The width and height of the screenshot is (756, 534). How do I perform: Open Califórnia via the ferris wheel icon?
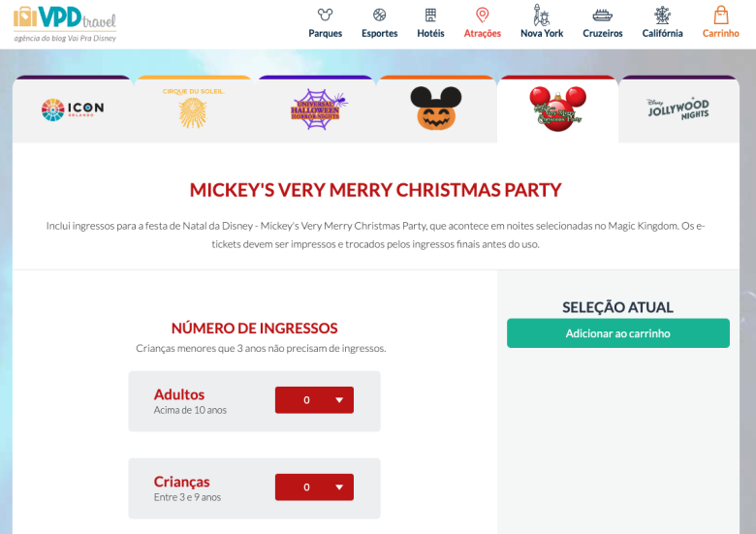tap(662, 15)
